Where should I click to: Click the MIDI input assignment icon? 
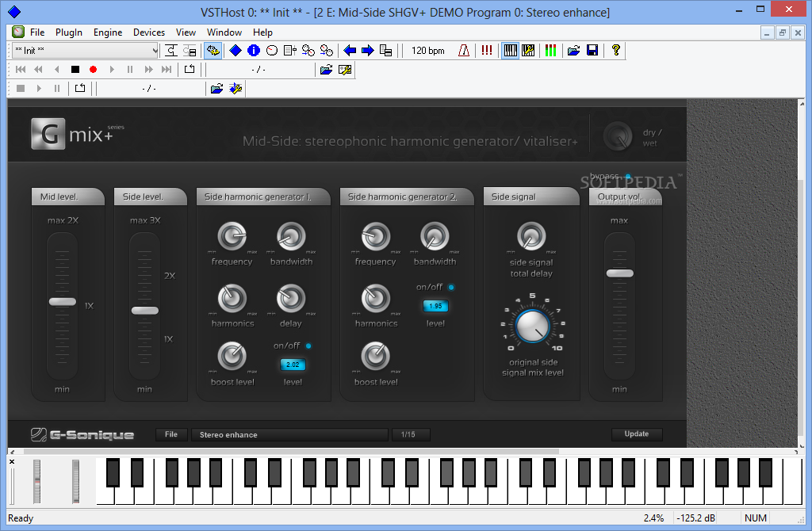pos(308,50)
